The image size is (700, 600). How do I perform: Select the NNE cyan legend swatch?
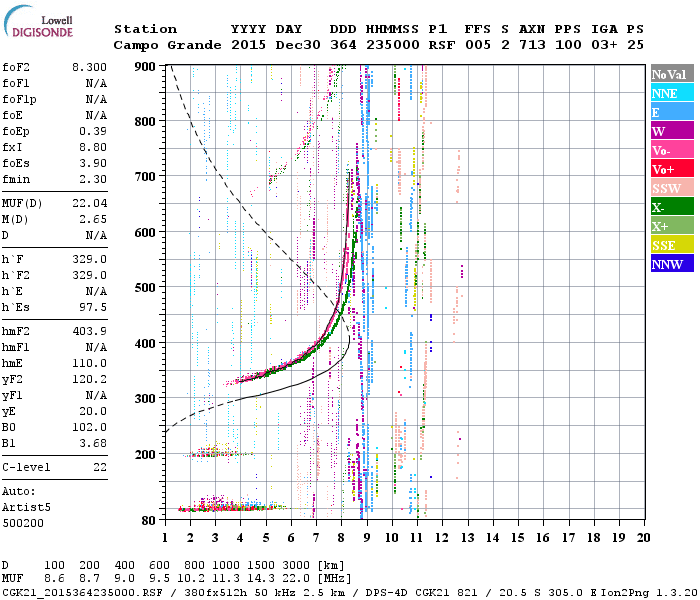pyautogui.click(x=672, y=93)
